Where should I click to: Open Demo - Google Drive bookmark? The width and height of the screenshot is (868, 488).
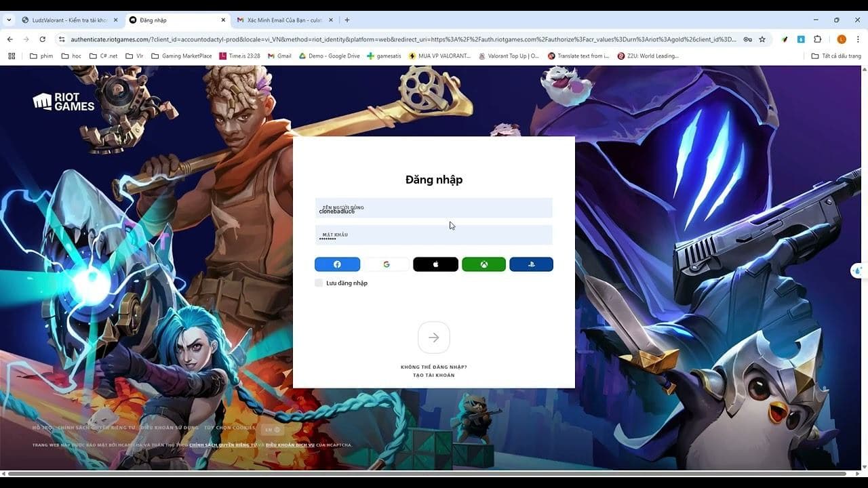tap(330, 56)
